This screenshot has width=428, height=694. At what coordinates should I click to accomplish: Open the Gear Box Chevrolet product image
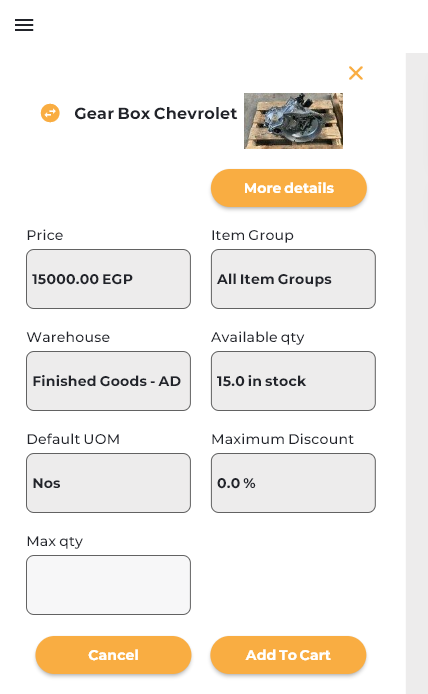click(293, 121)
